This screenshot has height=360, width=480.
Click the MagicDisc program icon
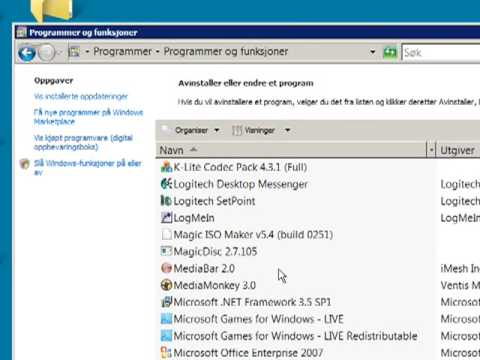click(x=166, y=251)
